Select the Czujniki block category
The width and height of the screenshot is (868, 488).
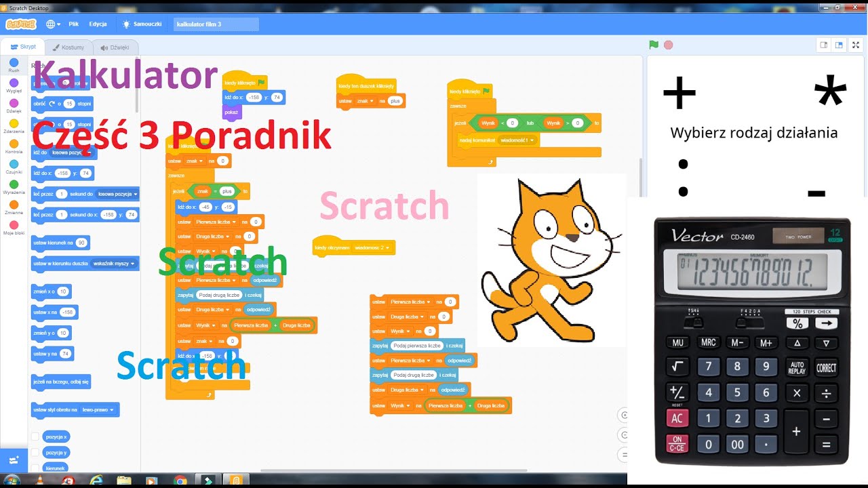coord(14,167)
